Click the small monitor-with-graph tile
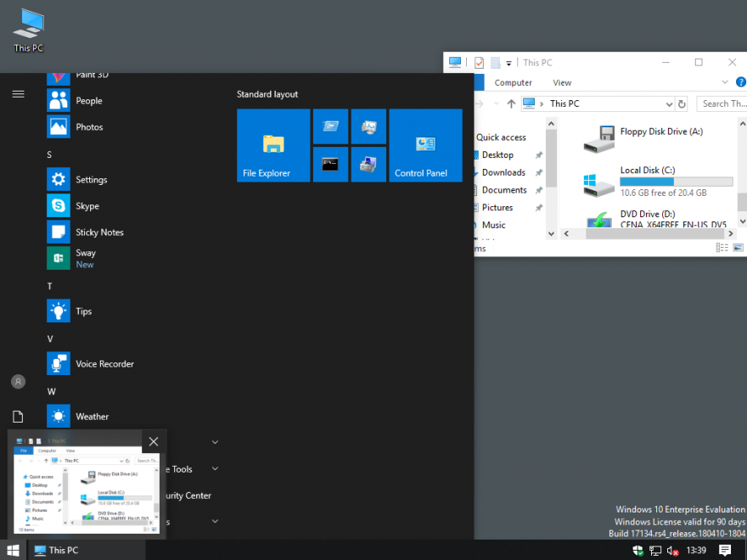 click(x=368, y=126)
